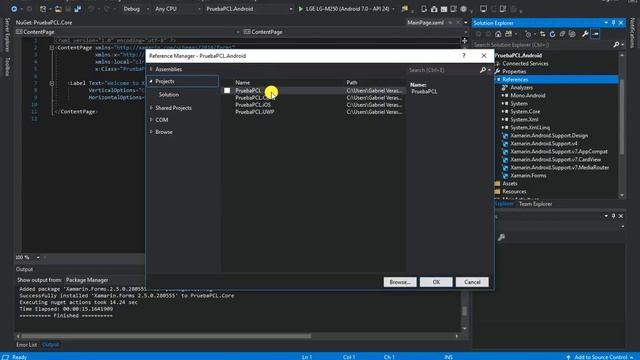Collapse the Projects category

click(151, 81)
